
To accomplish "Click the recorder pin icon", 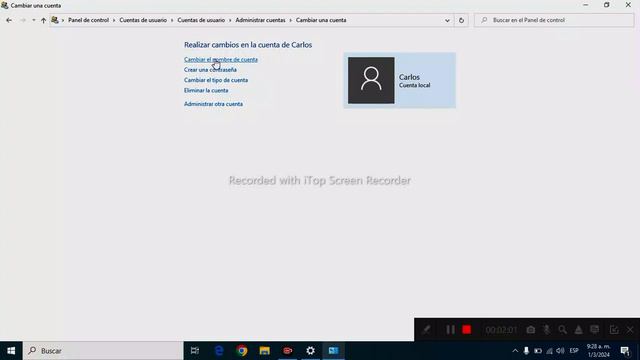I will tap(426, 330).
